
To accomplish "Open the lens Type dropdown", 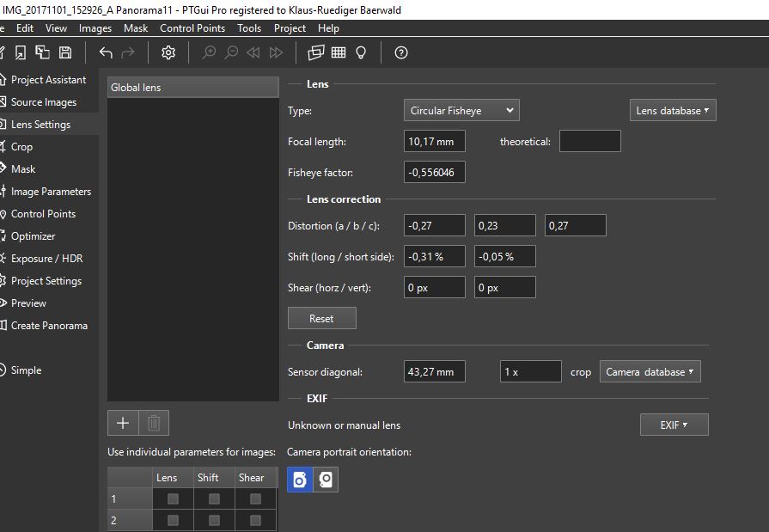I will coord(461,111).
